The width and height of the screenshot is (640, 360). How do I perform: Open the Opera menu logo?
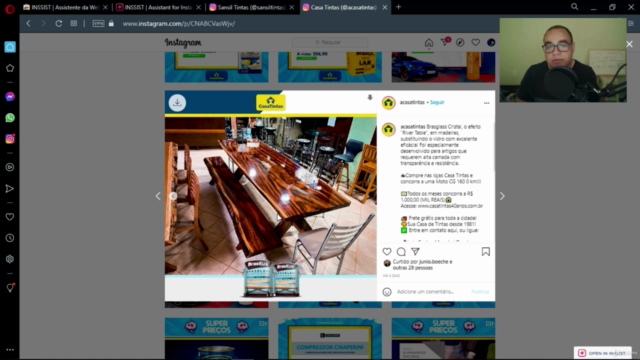point(10,9)
